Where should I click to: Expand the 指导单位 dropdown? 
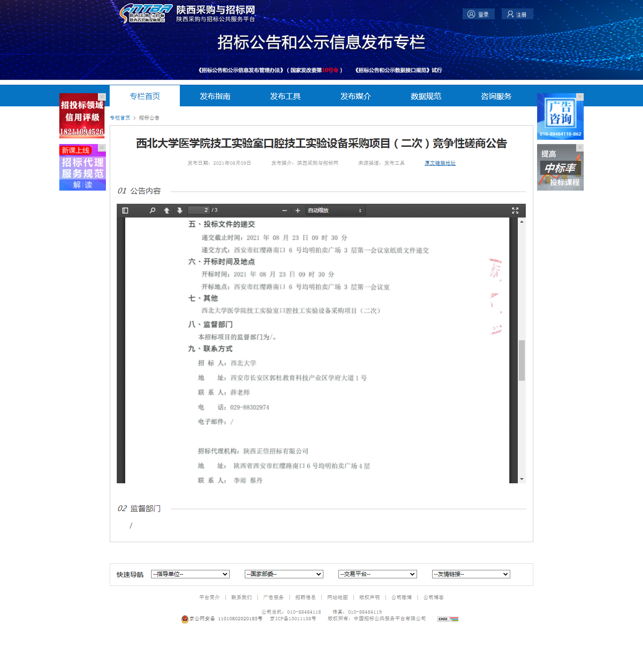pyautogui.click(x=190, y=574)
